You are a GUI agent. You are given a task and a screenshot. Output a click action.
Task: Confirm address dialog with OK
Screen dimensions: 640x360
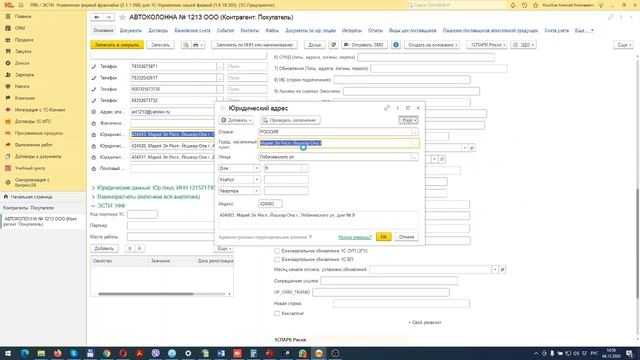click(384, 237)
